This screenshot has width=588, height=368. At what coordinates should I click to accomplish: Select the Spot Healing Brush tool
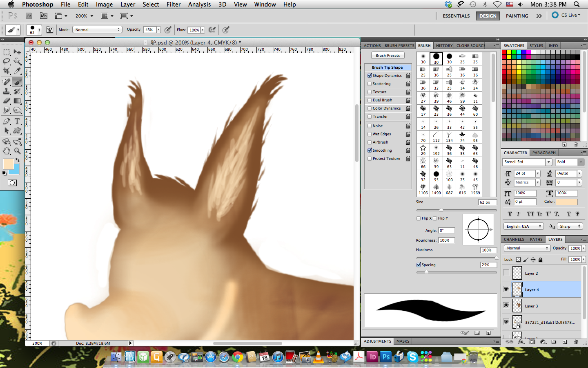(x=7, y=82)
